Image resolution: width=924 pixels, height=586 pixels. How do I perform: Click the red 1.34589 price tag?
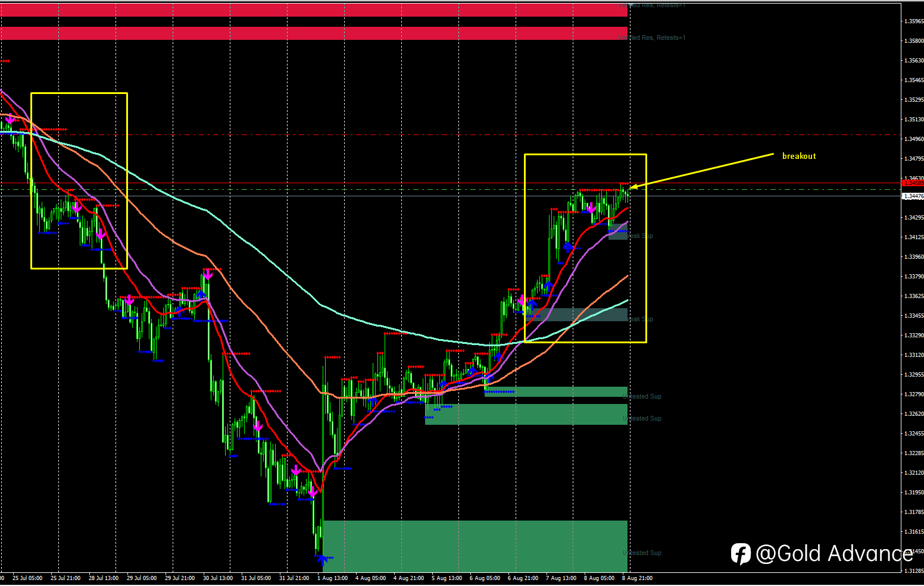click(x=913, y=183)
